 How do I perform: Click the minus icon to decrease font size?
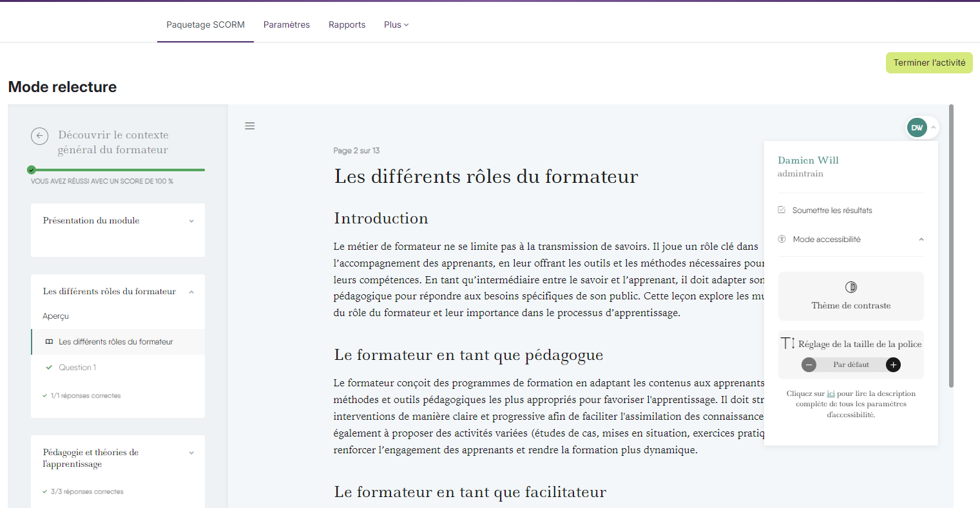(x=809, y=364)
